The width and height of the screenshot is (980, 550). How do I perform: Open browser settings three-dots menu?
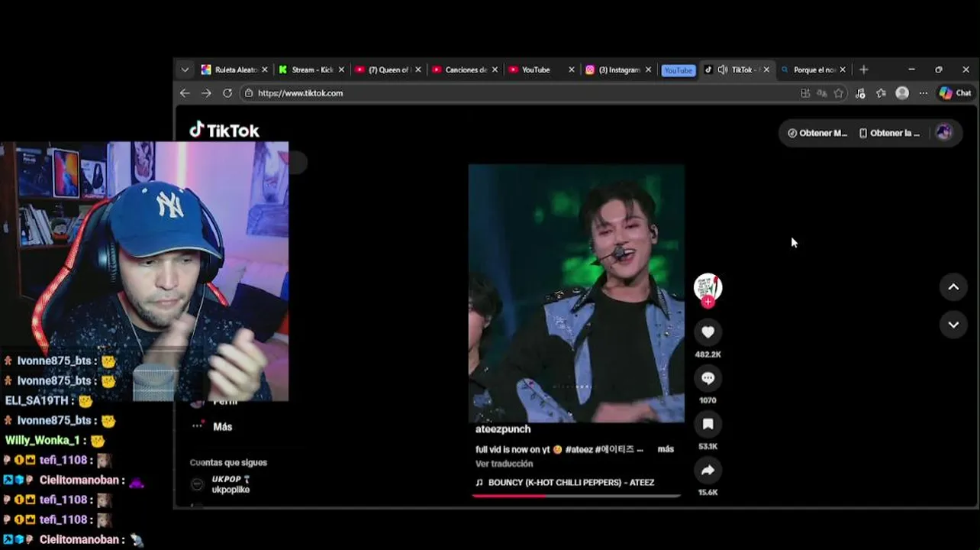point(924,93)
